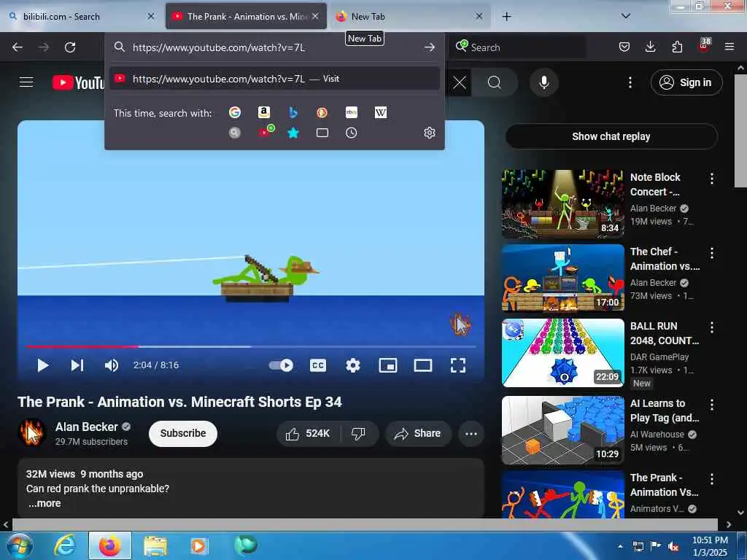
Task: Switch to New Tab tab
Action: click(410, 16)
